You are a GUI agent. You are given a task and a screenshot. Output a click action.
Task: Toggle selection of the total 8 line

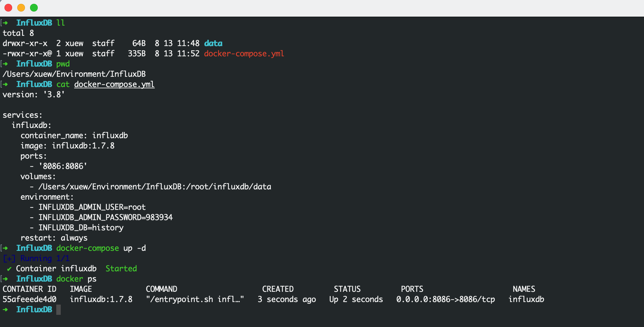tap(18, 33)
